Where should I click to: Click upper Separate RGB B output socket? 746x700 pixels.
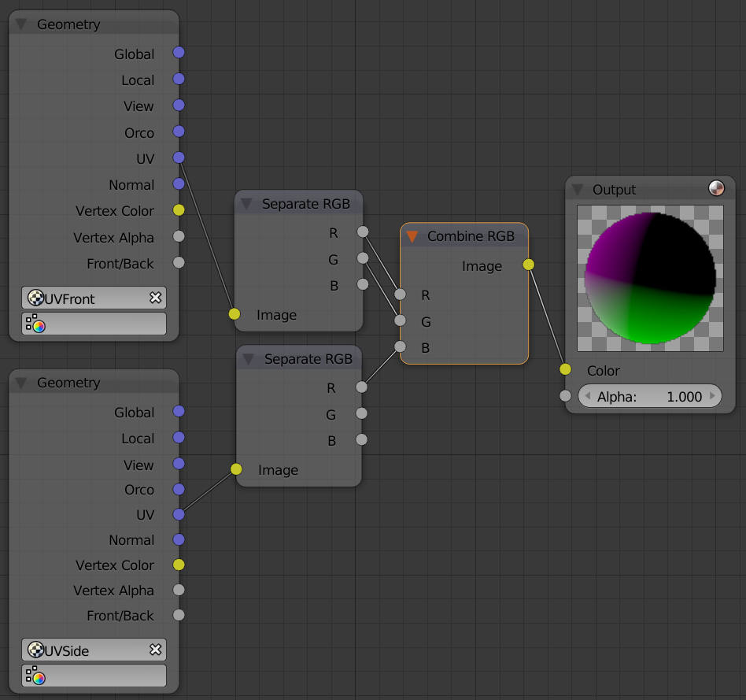pos(363,284)
